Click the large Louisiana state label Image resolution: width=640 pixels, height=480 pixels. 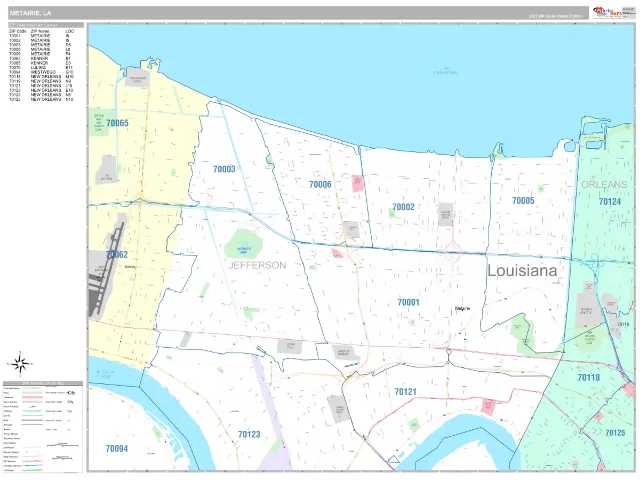tap(522, 271)
